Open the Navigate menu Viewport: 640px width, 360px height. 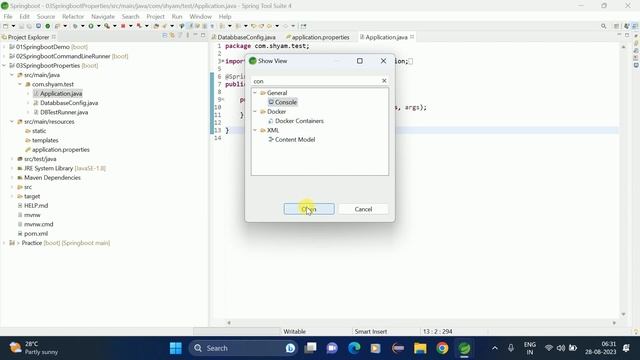103,16
